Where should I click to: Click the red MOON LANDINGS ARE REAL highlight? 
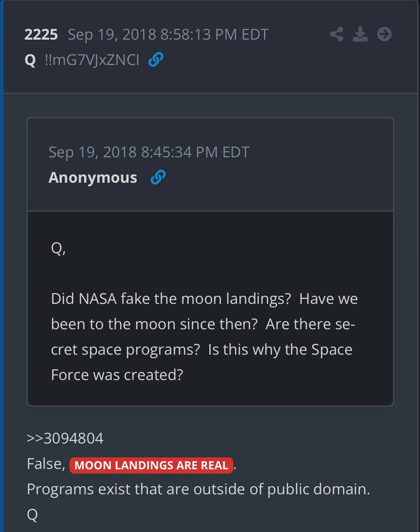pyautogui.click(x=151, y=465)
